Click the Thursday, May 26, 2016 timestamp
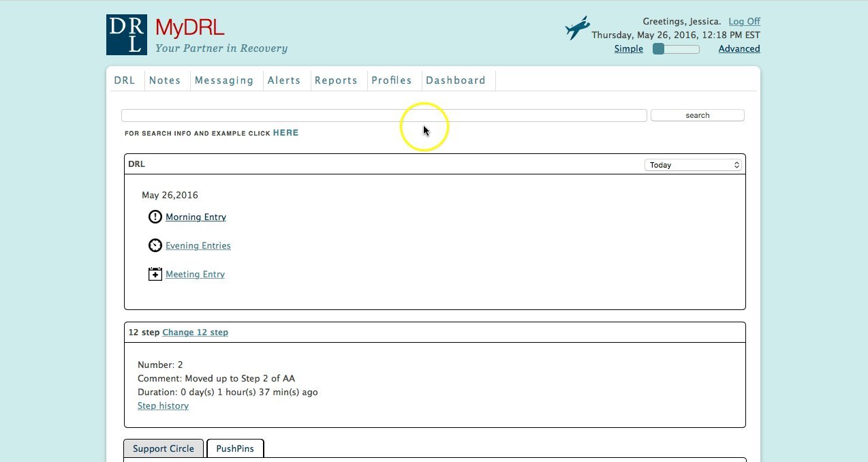 [676, 35]
